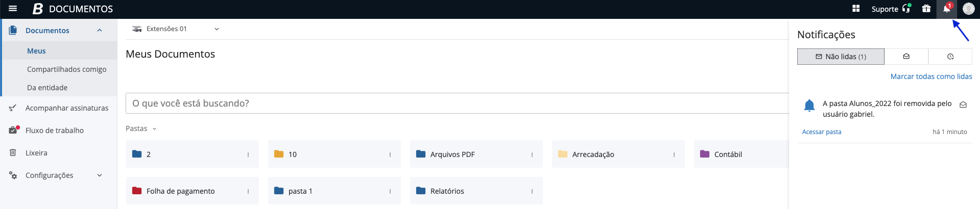Open options for Arquivos PDF folder
980x209 pixels.
[x=532, y=154]
